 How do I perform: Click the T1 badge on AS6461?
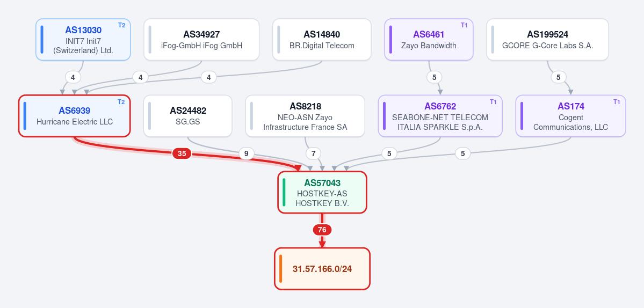[x=464, y=25]
